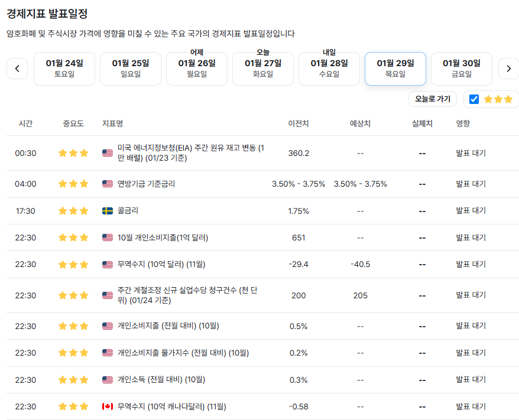
Task: Open the 연방기금 기준금리 indicator
Action: tap(146, 184)
